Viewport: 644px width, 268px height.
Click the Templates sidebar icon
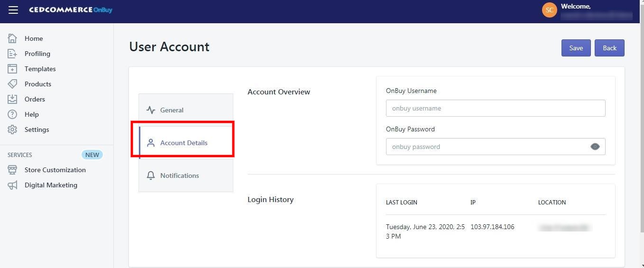12,69
